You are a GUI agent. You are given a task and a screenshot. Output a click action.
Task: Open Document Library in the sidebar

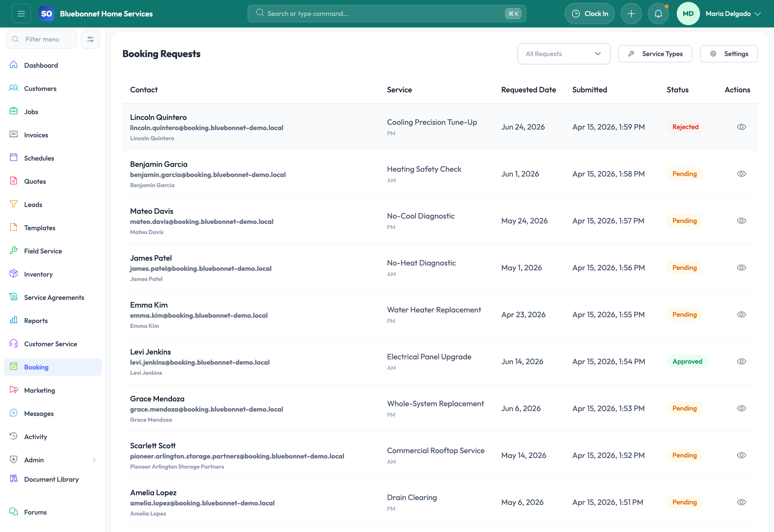tap(53, 479)
